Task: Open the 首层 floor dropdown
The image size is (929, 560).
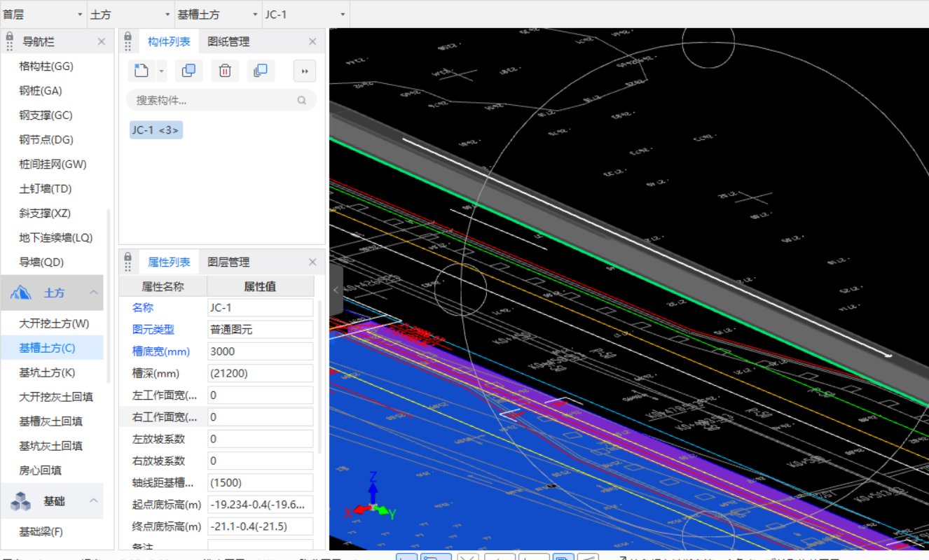Action: click(x=43, y=14)
